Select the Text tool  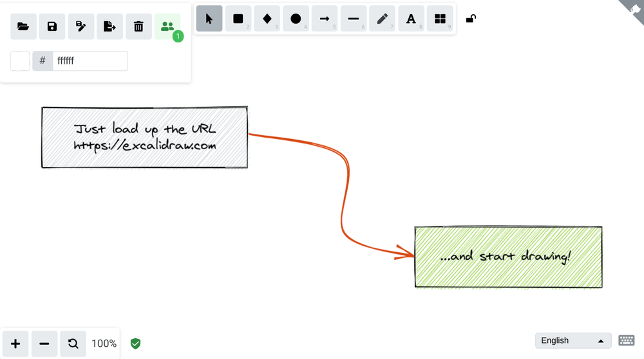[411, 19]
